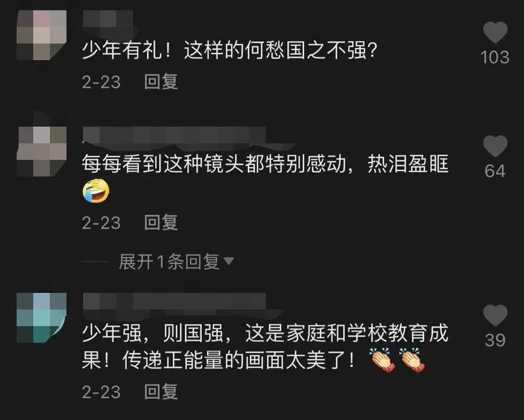Viewport: 524px width, 420px height.
Task: Tap the second clapping hands emoji
Action: tap(412, 360)
